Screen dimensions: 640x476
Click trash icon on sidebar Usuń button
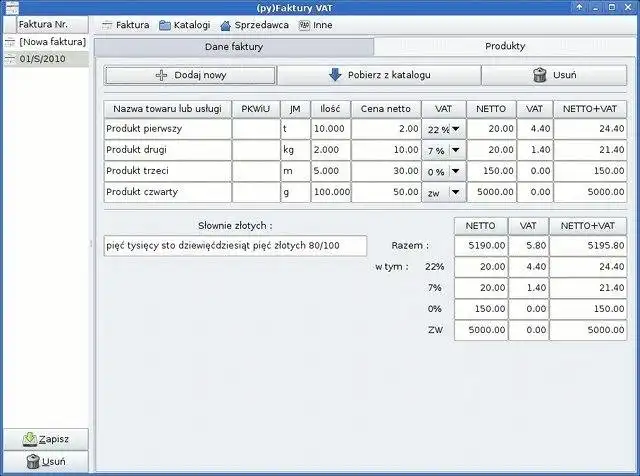[33, 462]
